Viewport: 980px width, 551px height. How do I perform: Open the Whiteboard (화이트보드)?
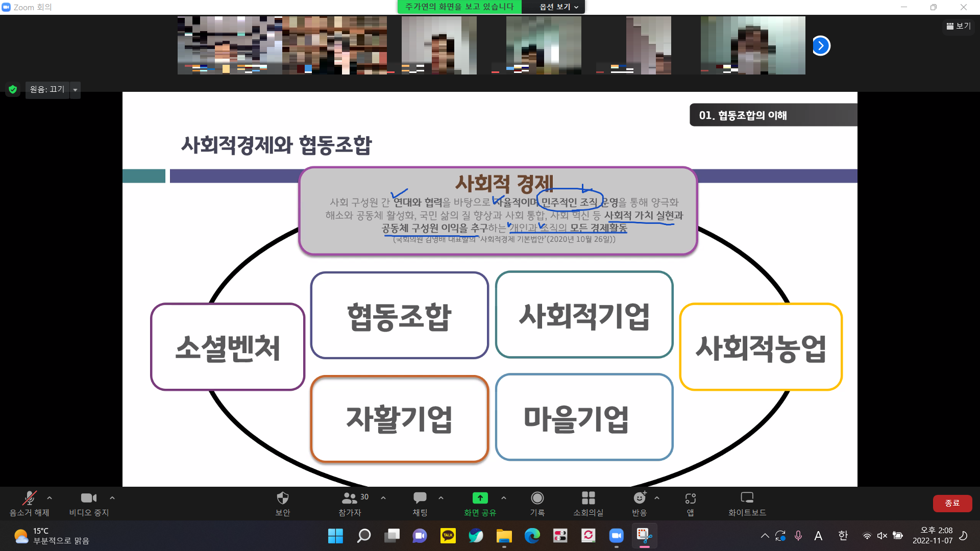coord(747,503)
